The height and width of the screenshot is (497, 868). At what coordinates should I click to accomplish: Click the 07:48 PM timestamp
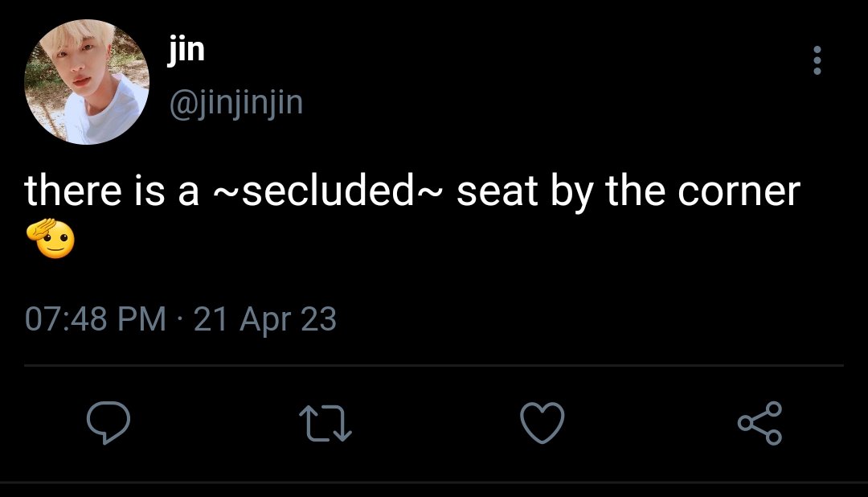click(x=95, y=320)
